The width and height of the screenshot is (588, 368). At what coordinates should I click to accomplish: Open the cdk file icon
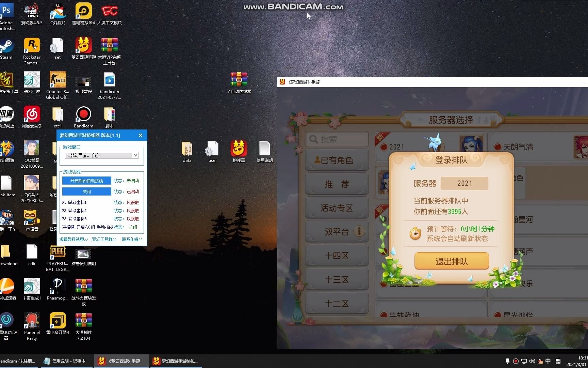32,255
